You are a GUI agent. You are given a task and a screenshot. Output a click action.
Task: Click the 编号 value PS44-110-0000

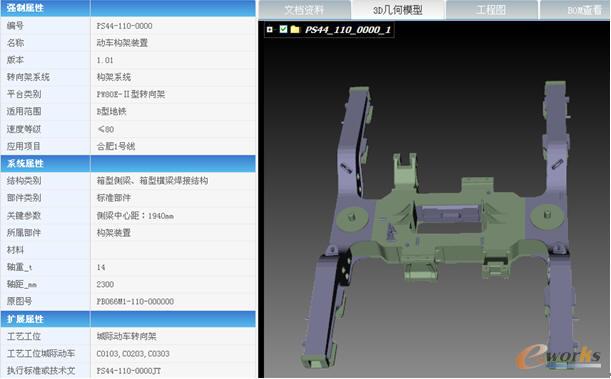coord(124,26)
